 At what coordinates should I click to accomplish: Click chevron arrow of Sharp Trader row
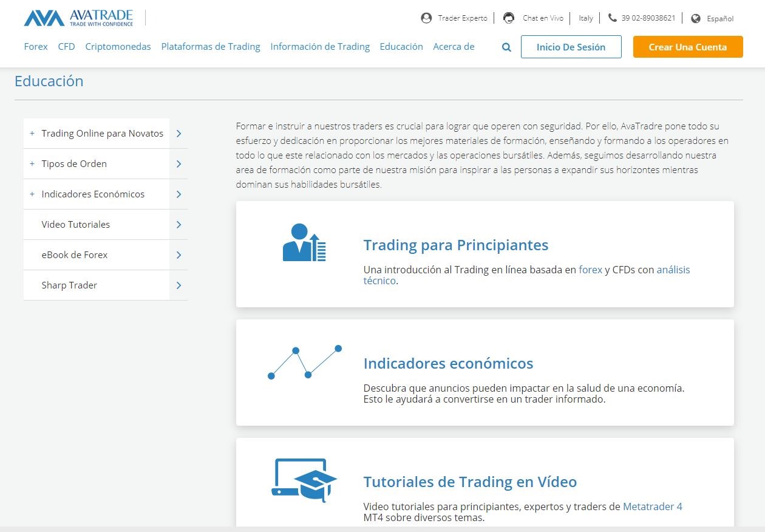pos(178,285)
